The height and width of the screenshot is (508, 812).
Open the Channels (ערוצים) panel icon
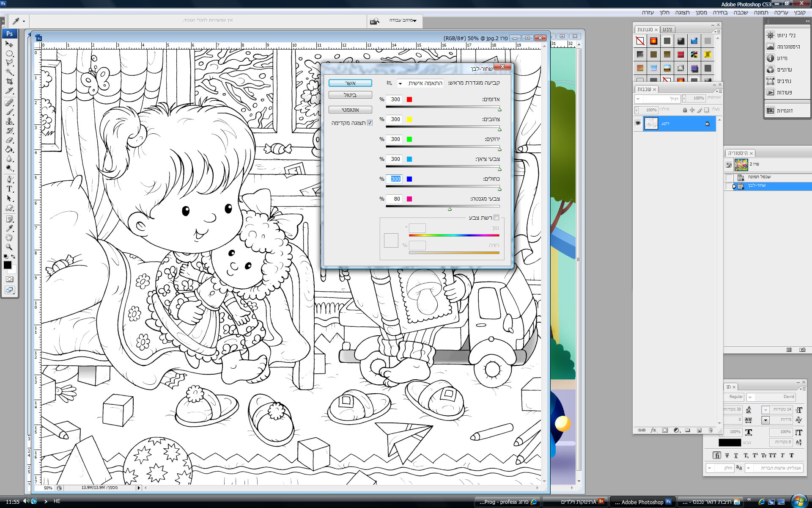[x=771, y=70]
